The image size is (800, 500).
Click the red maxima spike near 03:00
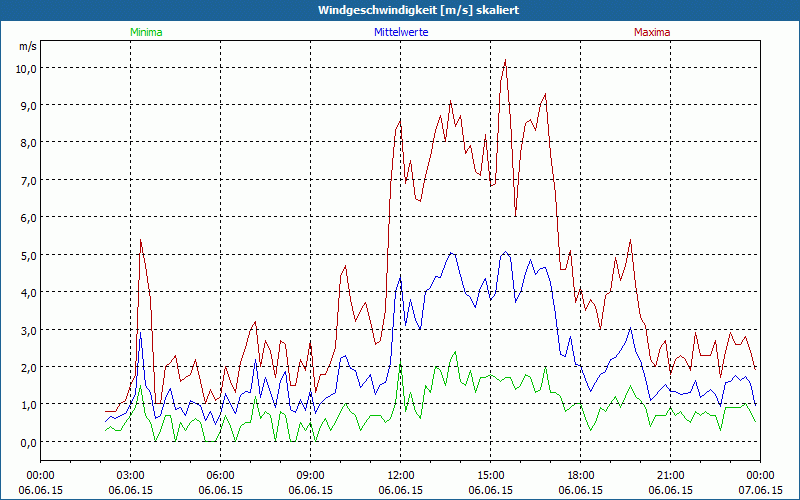coord(140,240)
